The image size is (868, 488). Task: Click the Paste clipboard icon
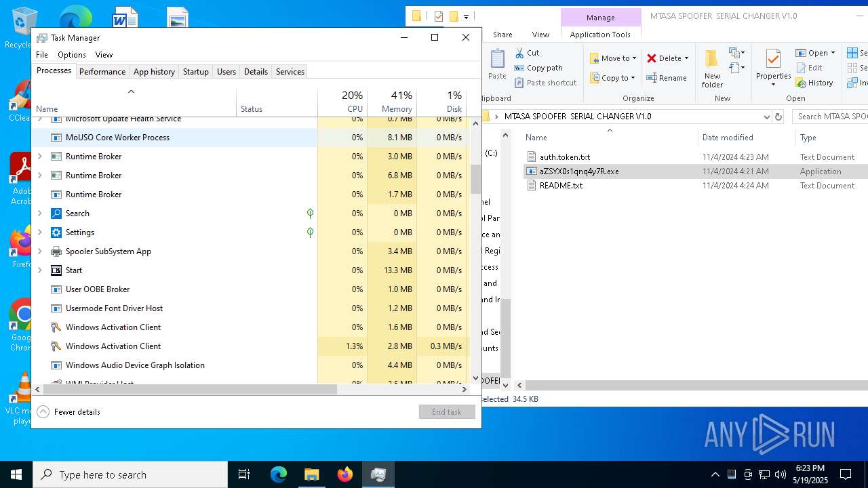(x=497, y=60)
